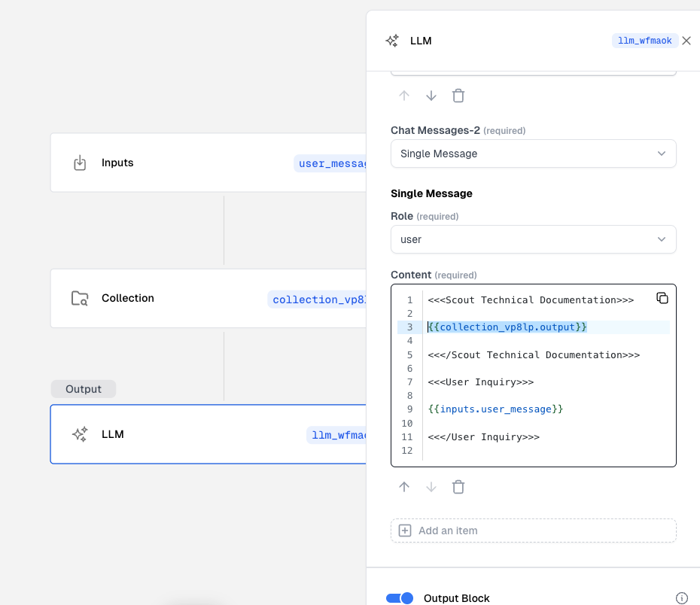The height and width of the screenshot is (605, 700).
Task: Click the {{inputs.user_message}} line in editor
Action: 495,409
